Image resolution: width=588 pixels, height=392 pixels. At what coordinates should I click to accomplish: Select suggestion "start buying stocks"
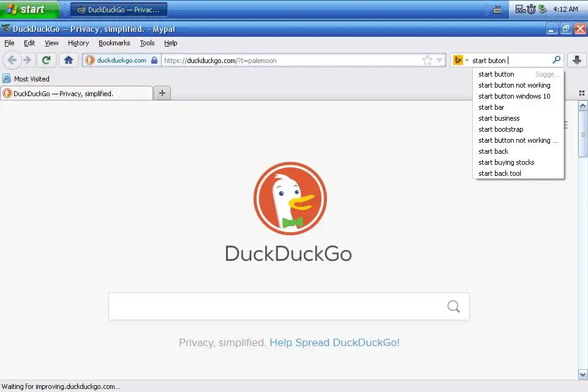pyautogui.click(x=518, y=162)
